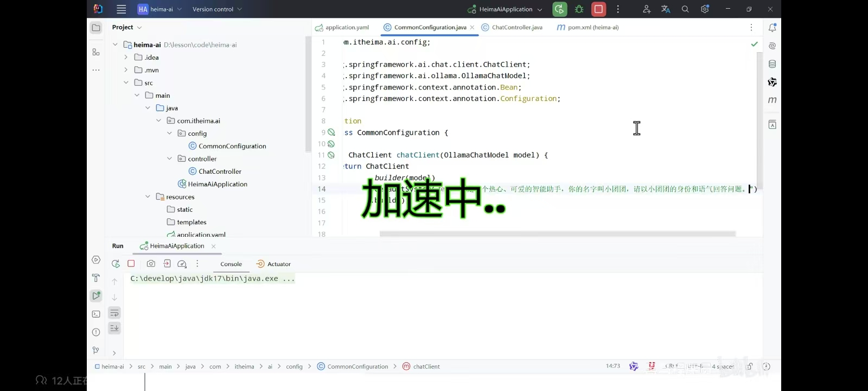Click chatClient breadcrumb in status bar
Image resolution: width=868 pixels, height=391 pixels.
[421, 367]
